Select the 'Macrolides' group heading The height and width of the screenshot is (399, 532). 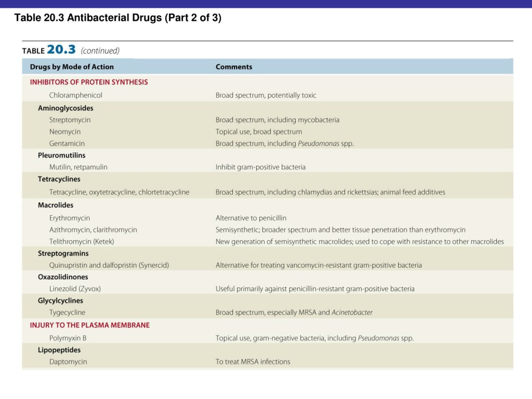[x=55, y=205]
